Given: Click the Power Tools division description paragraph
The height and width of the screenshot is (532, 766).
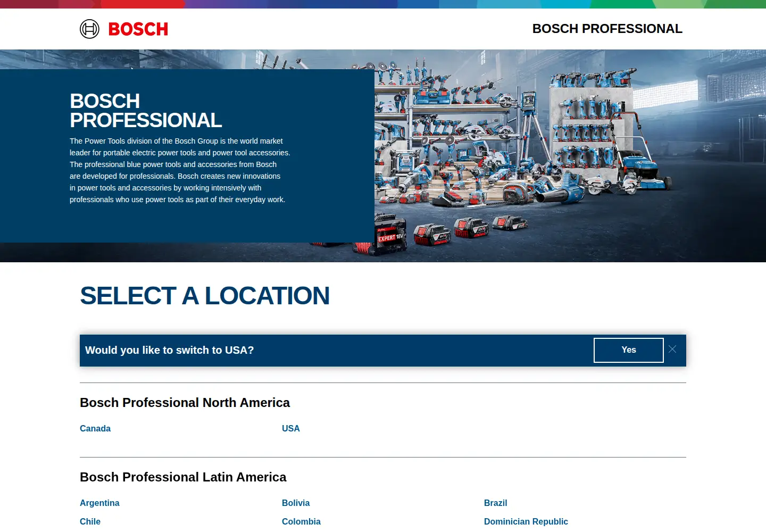Looking at the screenshot, I should point(180,170).
